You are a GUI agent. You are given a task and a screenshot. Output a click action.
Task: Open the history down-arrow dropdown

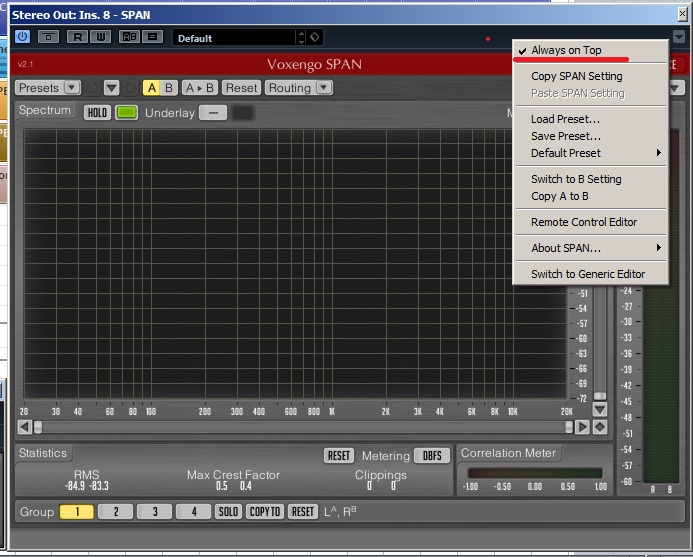[x=111, y=88]
